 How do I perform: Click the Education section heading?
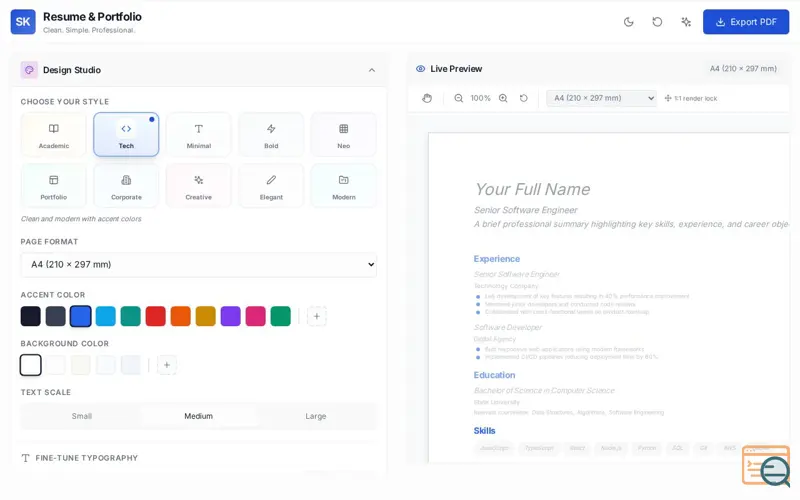tap(494, 375)
